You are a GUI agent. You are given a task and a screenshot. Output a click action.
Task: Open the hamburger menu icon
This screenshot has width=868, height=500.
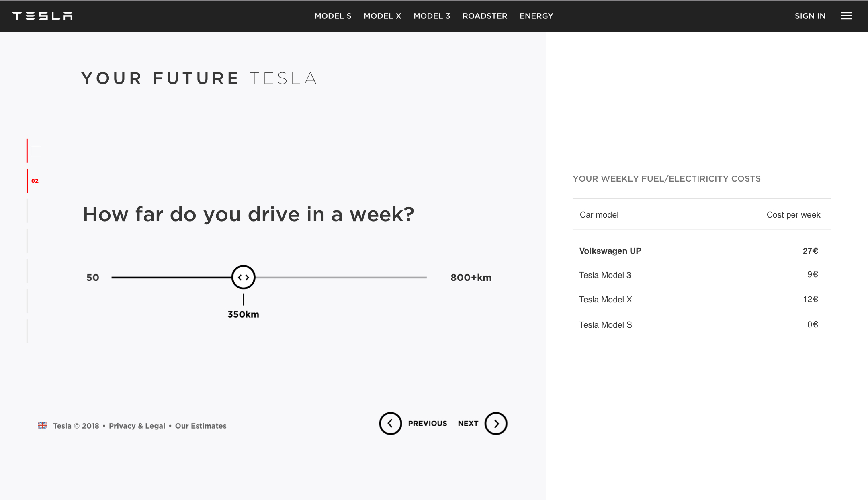point(847,16)
